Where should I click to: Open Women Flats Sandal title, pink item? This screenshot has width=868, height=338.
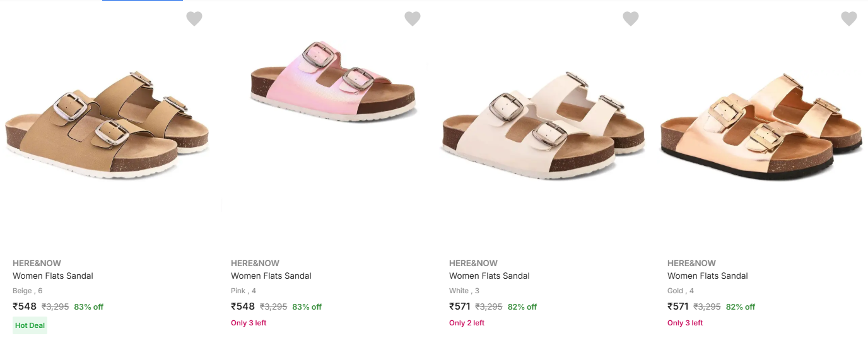click(x=271, y=276)
